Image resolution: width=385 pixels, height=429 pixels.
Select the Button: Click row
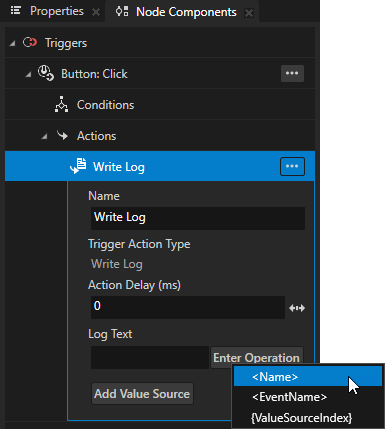point(160,74)
